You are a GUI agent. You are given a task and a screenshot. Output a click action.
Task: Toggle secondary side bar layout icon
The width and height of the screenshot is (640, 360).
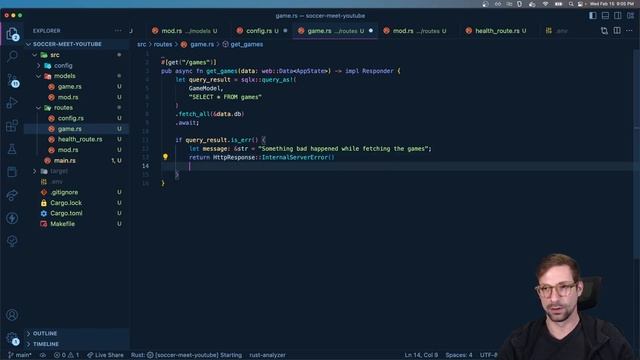pyautogui.click(x=618, y=16)
